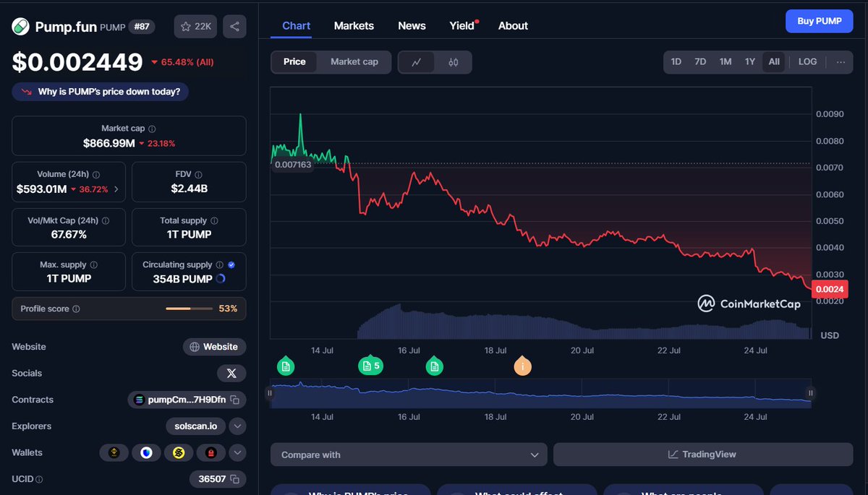The height and width of the screenshot is (495, 868).
Task: Click the #87 rank badge
Action: [x=141, y=27]
